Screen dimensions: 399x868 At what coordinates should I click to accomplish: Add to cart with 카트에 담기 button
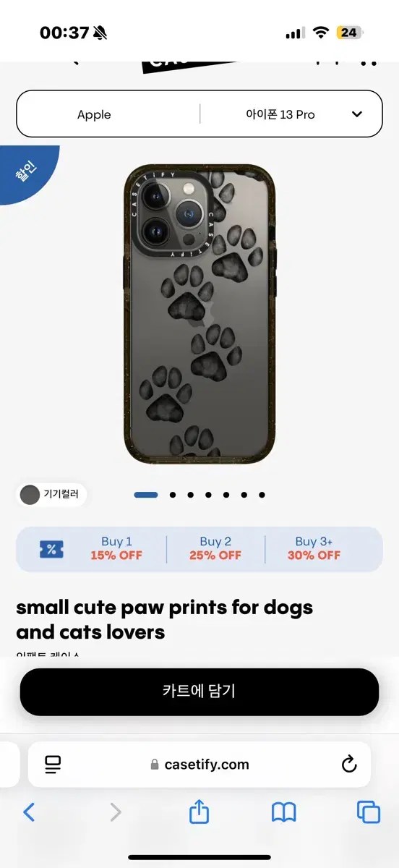[199, 692]
